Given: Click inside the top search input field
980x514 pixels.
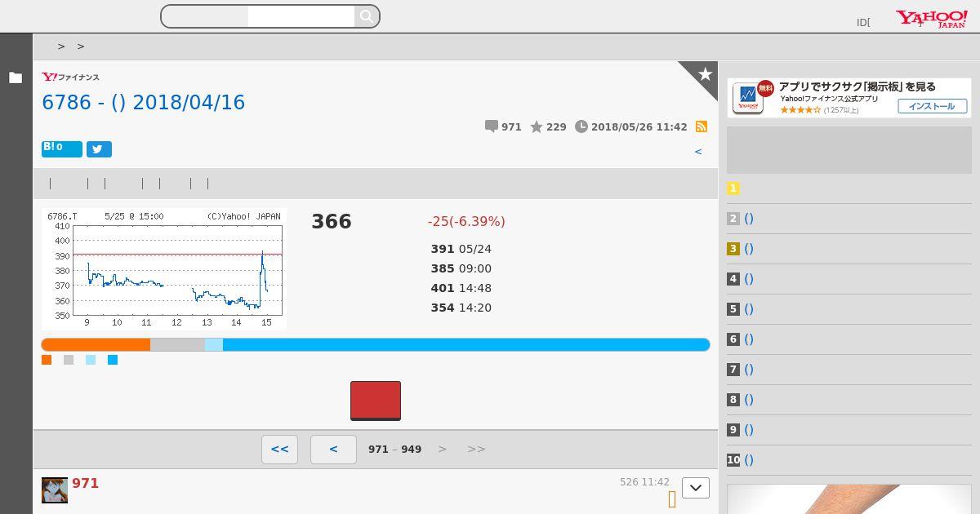Looking at the screenshot, I should [301, 16].
